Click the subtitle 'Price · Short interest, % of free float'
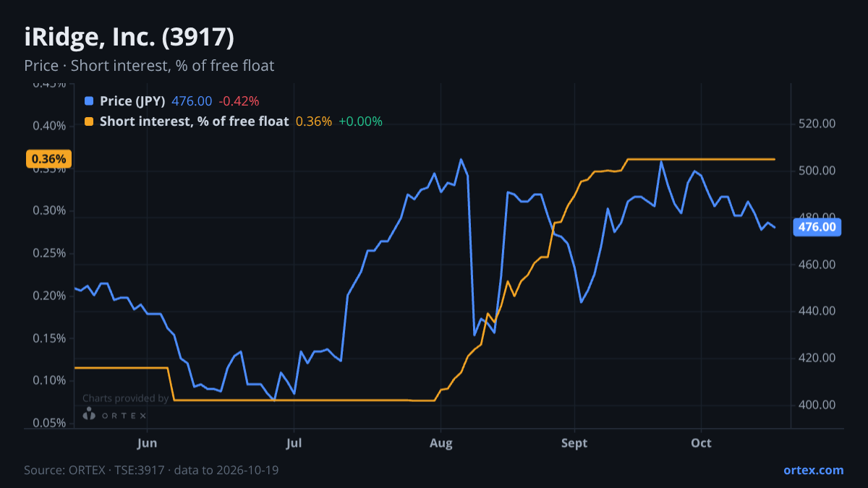The height and width of the screenshot is (488, 868). (x=149, y=66)
